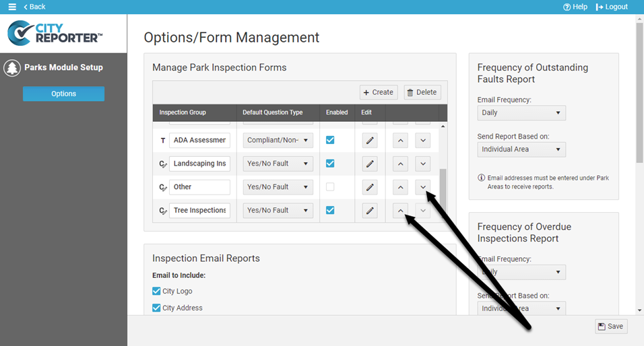Uncheck Landscaping Inspection enabled checkbox
Screen dimensions: 644x346
[x=330, y=164]
